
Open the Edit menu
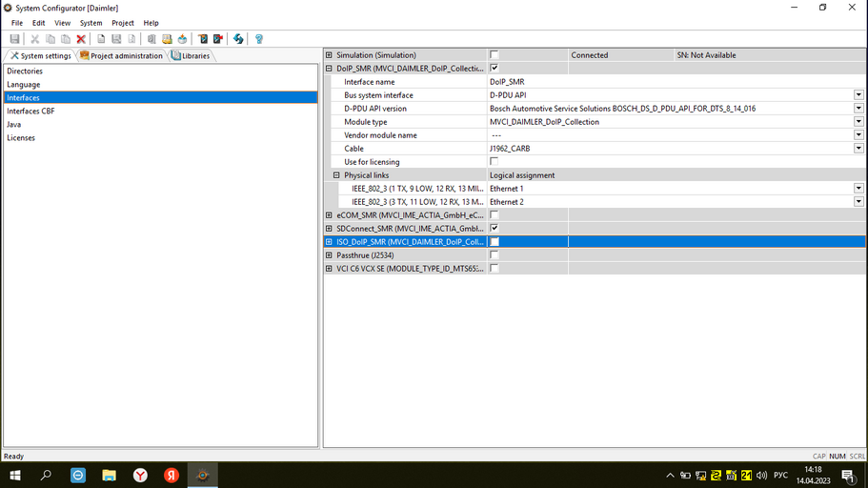click(x=38, y=23)
